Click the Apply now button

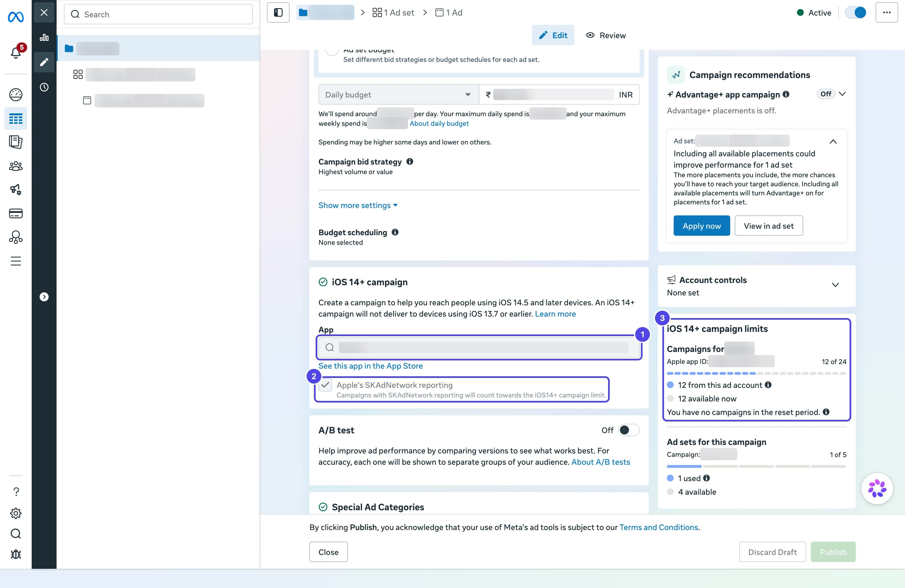(702, 226)
